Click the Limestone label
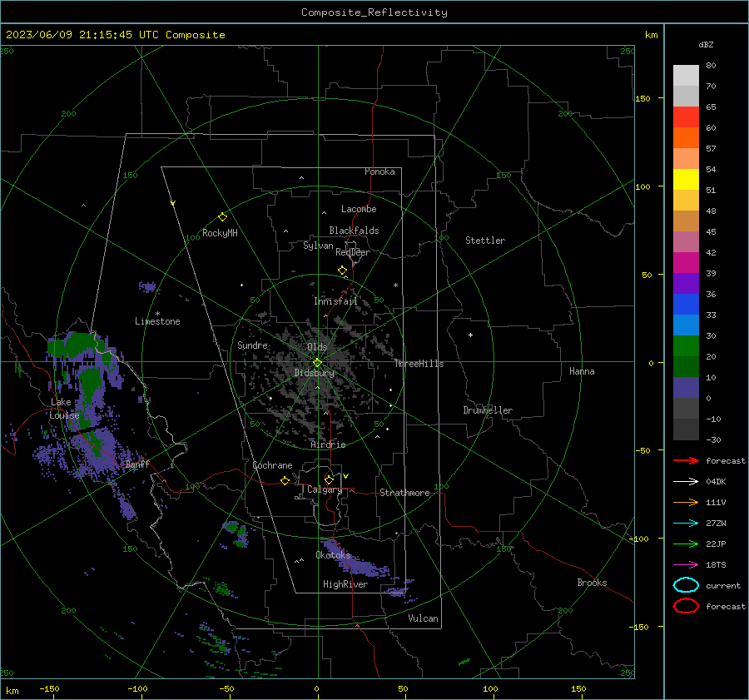 [157, 321]
